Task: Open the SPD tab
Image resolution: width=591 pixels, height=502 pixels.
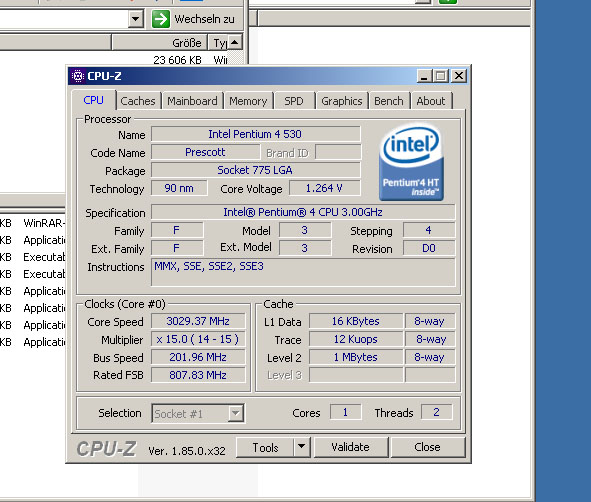Action: (294, 101)
